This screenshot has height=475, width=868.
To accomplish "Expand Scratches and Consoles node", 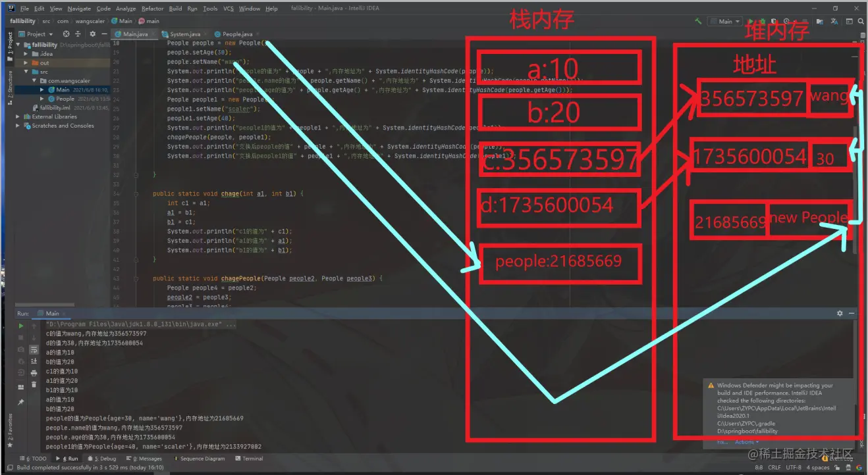I will point(19,126).
